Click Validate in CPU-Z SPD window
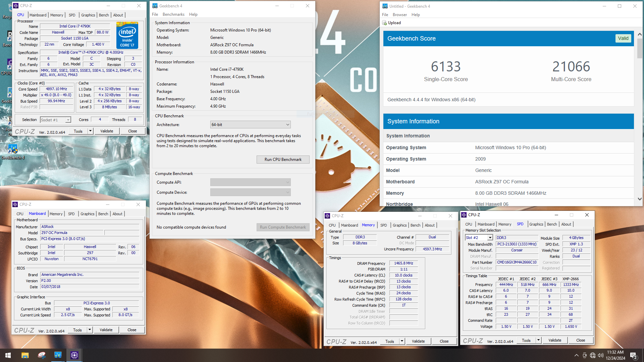Screen dimensions: 644x362 [x=555, y=340]
